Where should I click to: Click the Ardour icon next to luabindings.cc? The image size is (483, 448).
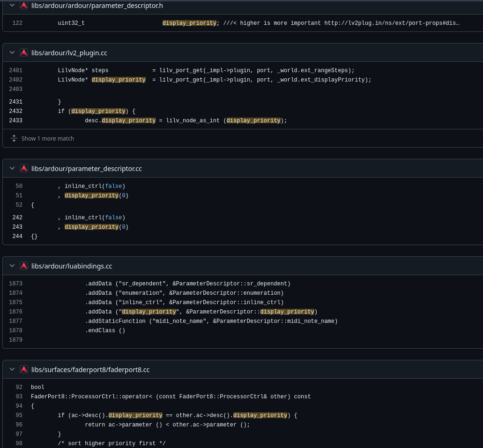click(24, 266)
